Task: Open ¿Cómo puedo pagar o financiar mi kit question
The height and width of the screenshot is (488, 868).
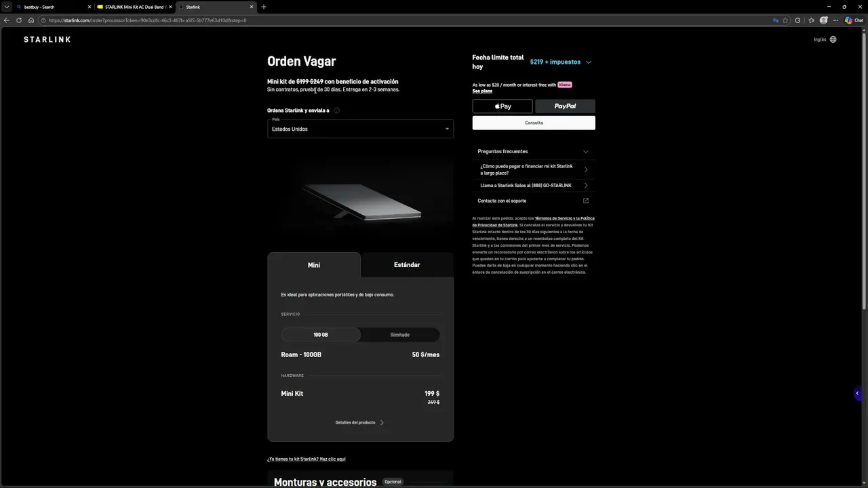Action: 534,169
